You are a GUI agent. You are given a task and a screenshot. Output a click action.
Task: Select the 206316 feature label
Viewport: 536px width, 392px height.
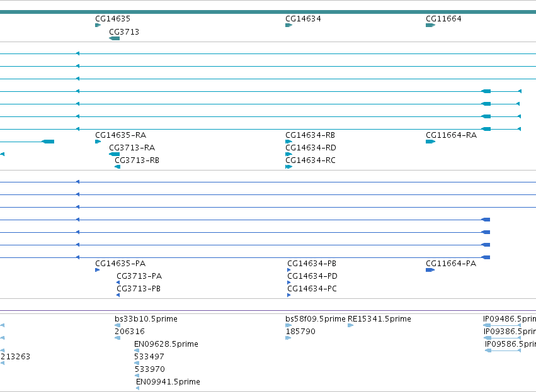(130, 332)
